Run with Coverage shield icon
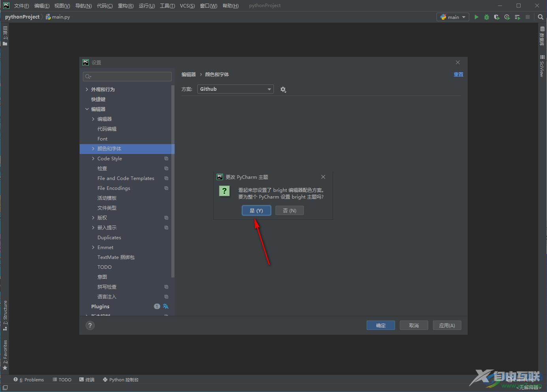The width and height of the screenshot is (547, 392). pos(497,17)
